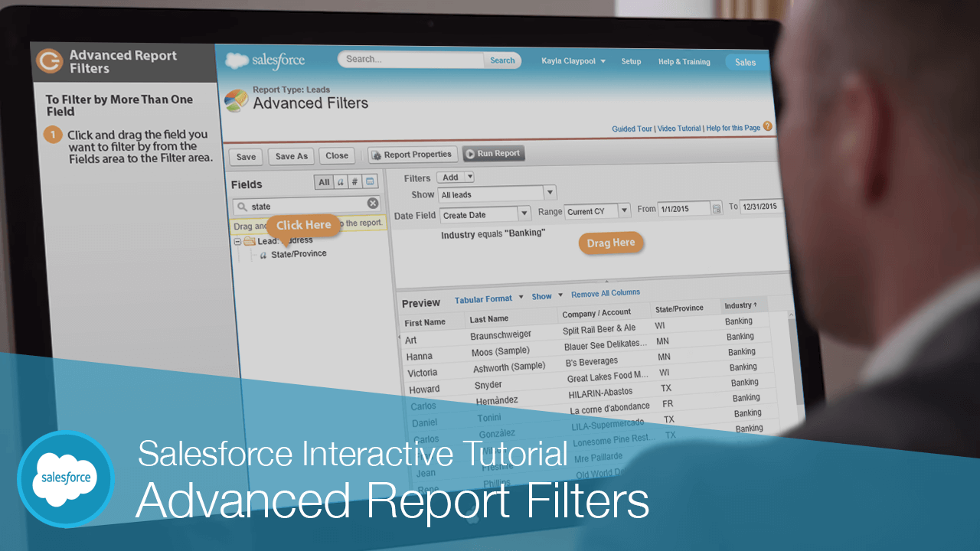Toggle the text fields filter button

[341, 181]
